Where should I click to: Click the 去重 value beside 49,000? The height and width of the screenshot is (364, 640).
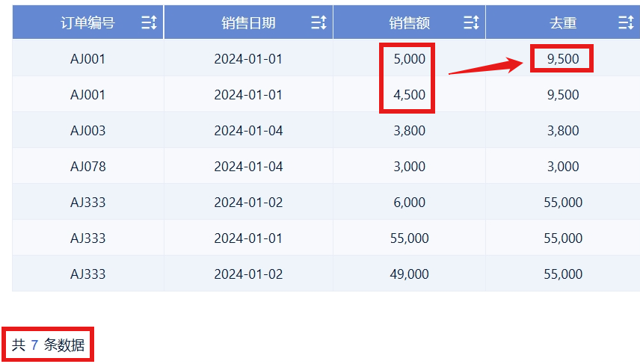563,274
